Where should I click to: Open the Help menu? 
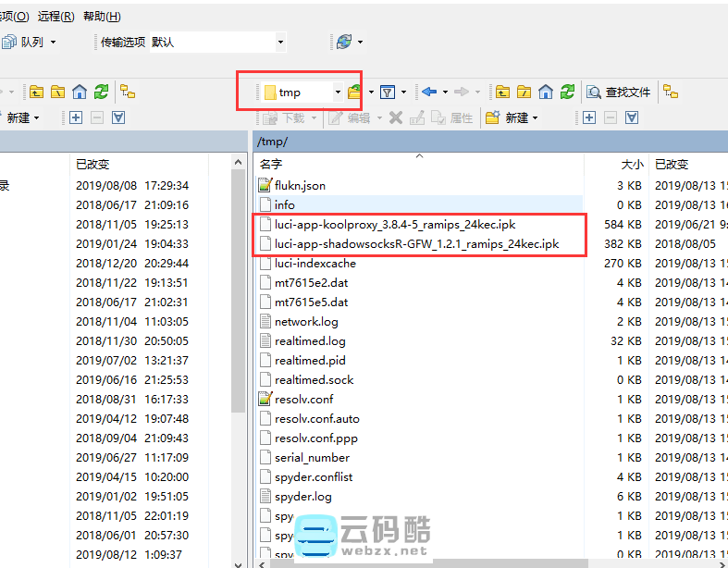102,17
